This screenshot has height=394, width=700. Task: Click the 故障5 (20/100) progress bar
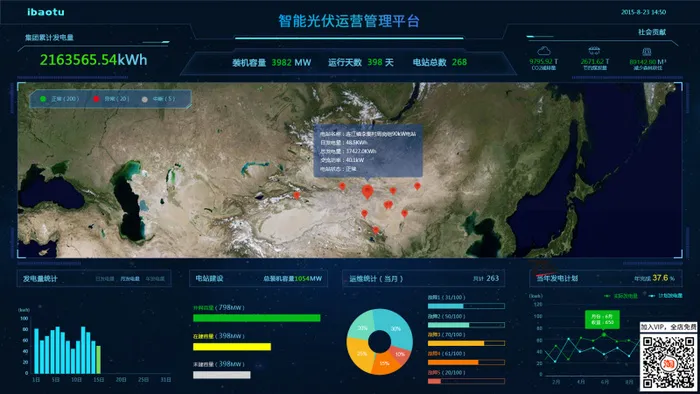tap(466, 381)
